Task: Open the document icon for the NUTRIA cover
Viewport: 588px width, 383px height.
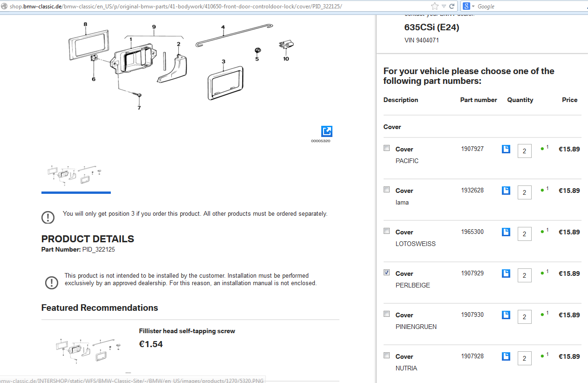Action: (506, 356)
